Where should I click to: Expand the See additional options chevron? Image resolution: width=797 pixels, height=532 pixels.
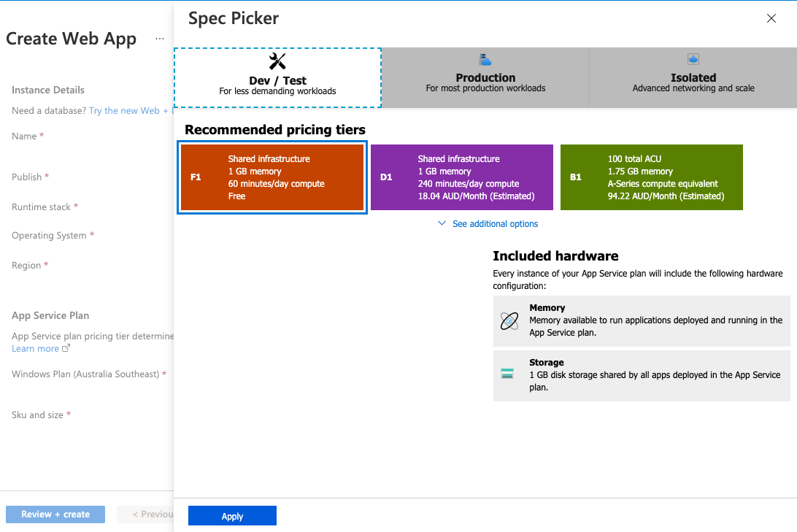click(x=442, y=223)
